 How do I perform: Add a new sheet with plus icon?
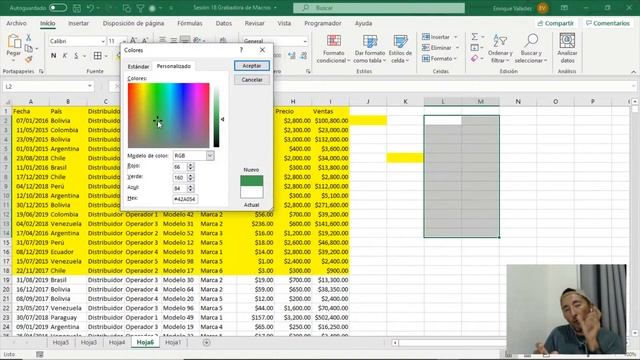[207, 342]
